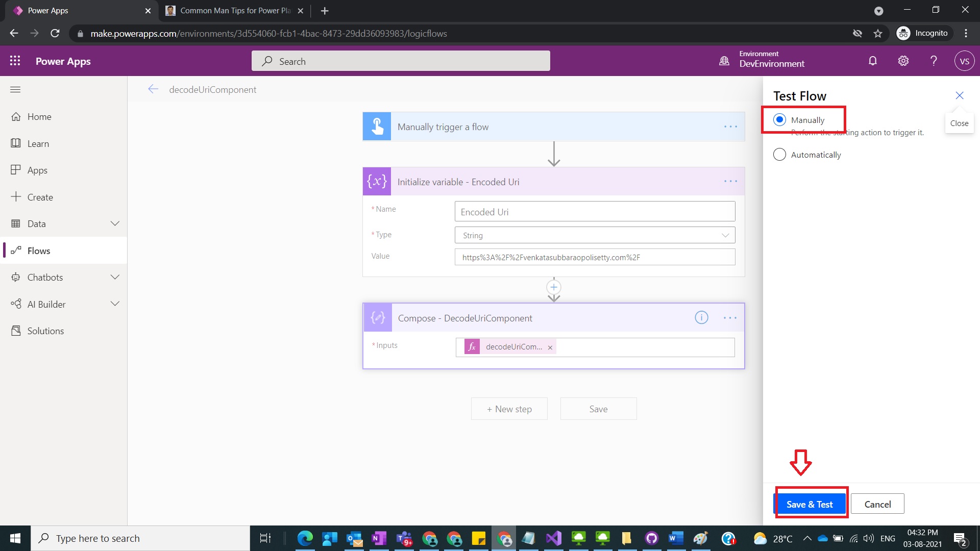980x551 pixels.
Task: Click the notifications bell in the Power Apps header
Action: (872, 60)
